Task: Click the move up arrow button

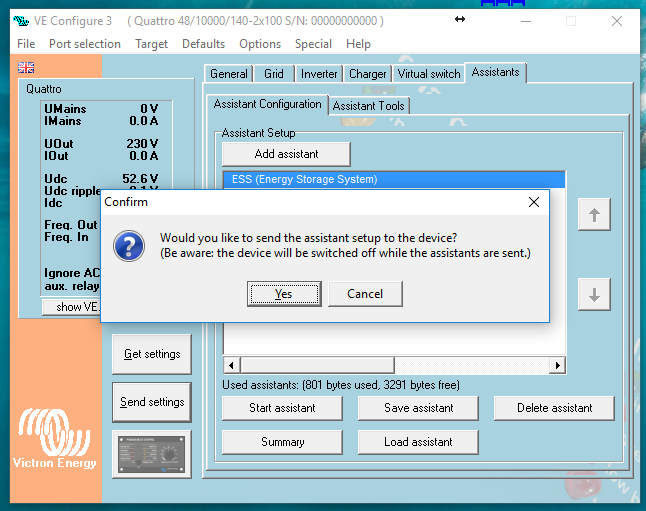Action: pos(594,214)
